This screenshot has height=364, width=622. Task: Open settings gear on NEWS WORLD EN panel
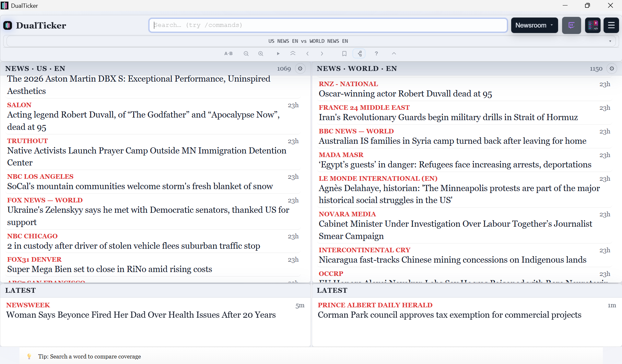click(612, 69)
